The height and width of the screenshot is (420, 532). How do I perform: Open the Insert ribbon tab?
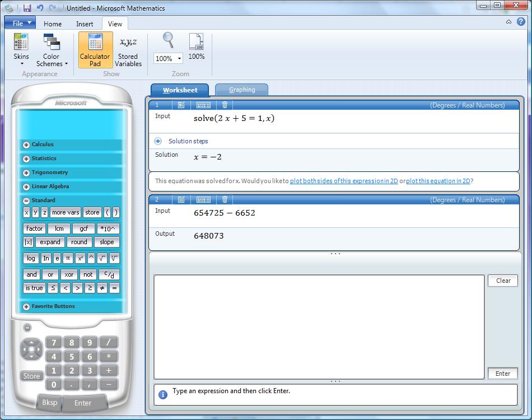[85, 24]
